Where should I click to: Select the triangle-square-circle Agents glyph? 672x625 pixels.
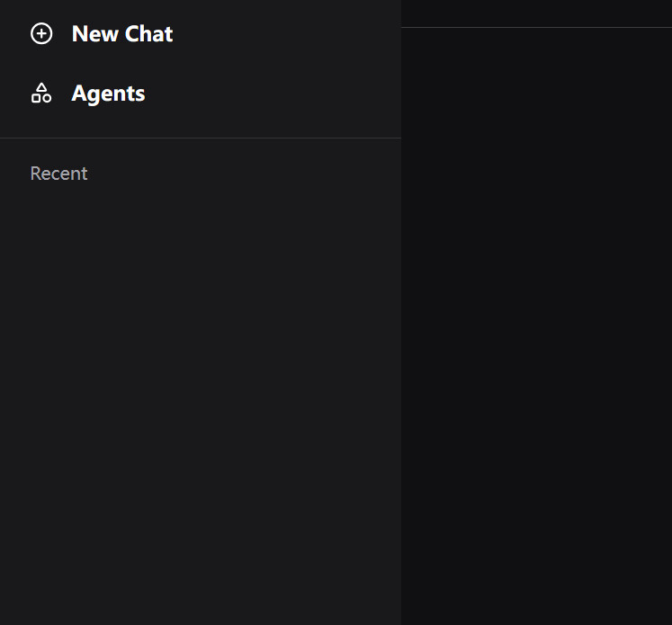41,94
